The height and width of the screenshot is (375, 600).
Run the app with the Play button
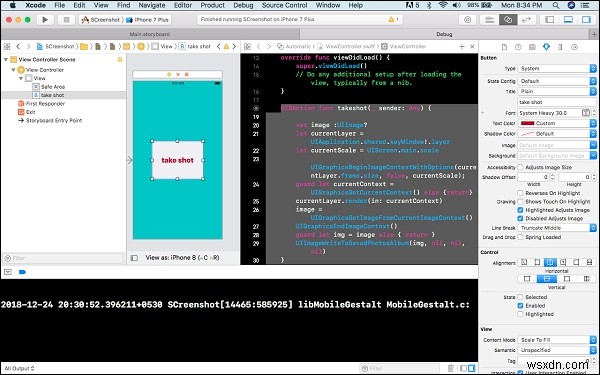tap(45, 20)
